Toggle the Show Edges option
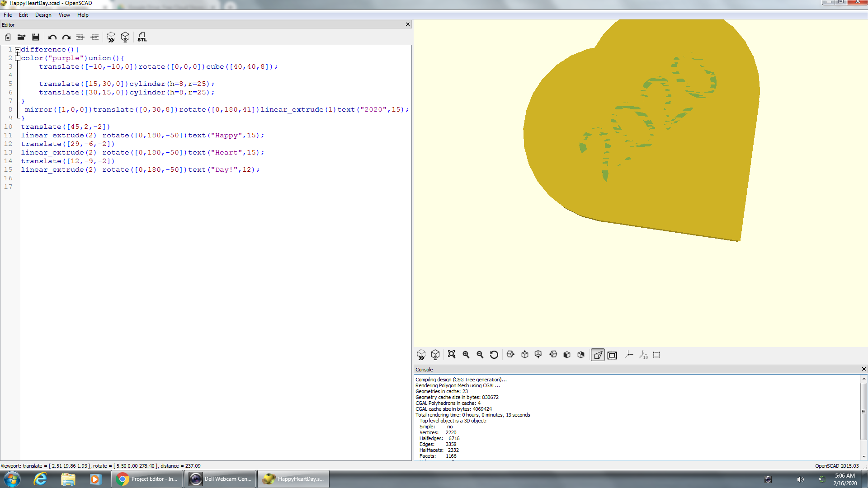This screenshot has width=868, height=488. coord(657,355)
